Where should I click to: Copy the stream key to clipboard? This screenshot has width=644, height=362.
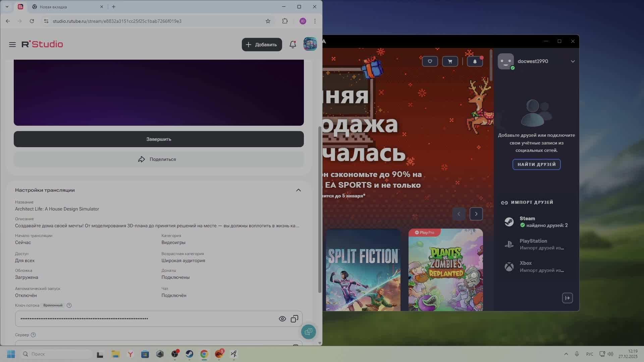(294, 319)
